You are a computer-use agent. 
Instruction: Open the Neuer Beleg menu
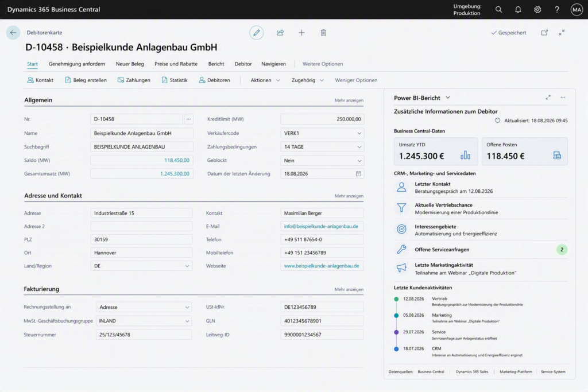[x=130, y=64]
